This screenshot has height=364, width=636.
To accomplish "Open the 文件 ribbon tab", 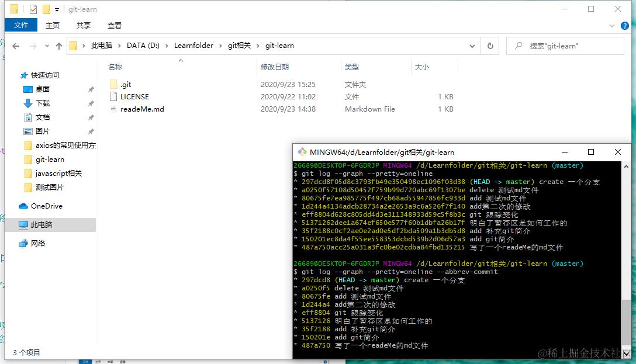I will click(x=21, y=25).
